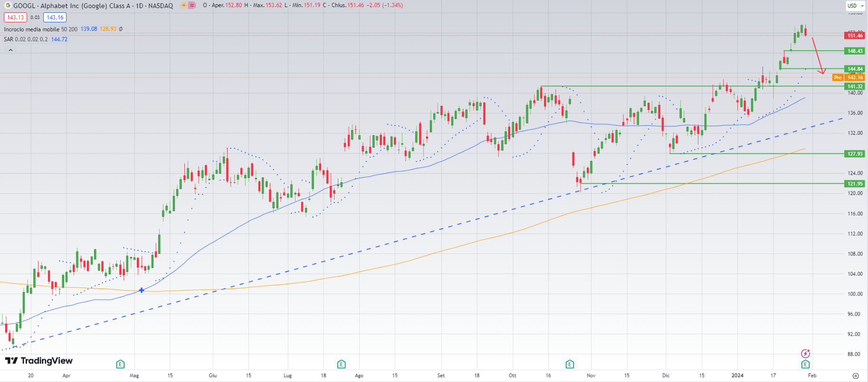The height and width of the screenshot is (382, 868).
Task: Click the 2024 label on time axis
Action: point(737,375)
